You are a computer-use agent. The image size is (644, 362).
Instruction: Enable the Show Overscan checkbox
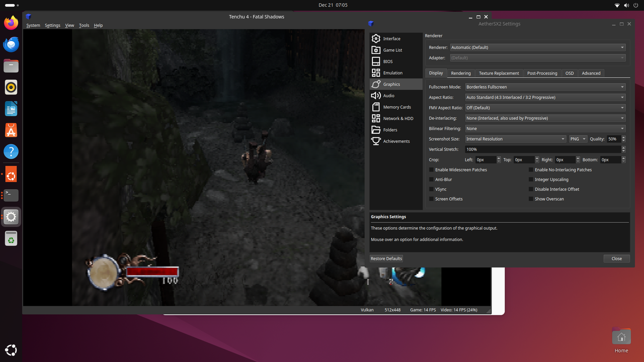[x=531, y=199]
